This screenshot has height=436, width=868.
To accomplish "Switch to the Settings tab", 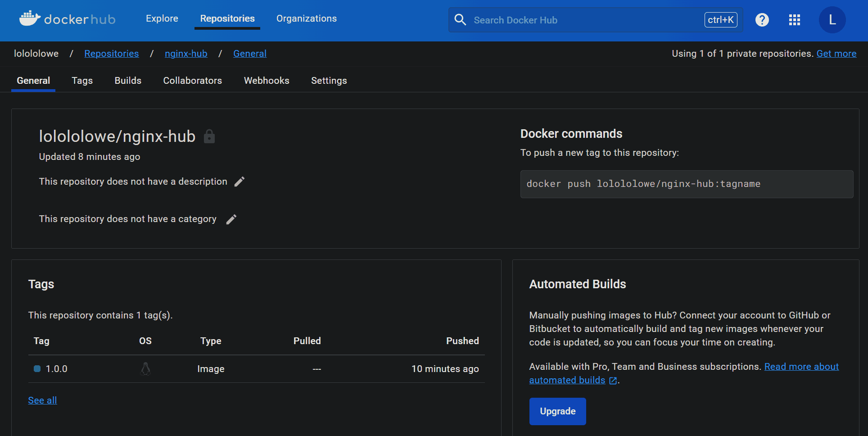I will tap(329, 81).
